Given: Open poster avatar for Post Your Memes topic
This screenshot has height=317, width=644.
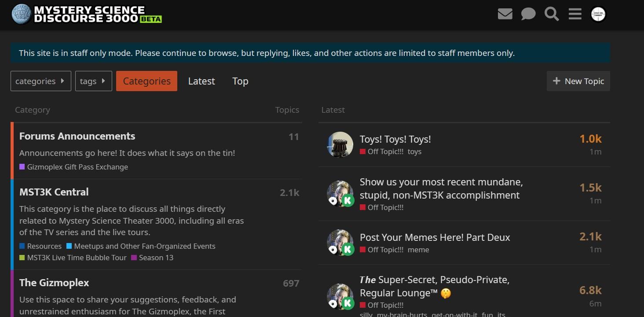Looking at the screenshot, I should 340,242.
